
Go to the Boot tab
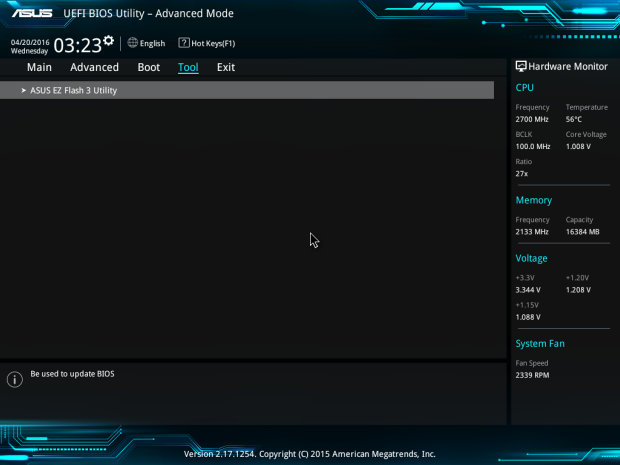[x=149, y=67]
